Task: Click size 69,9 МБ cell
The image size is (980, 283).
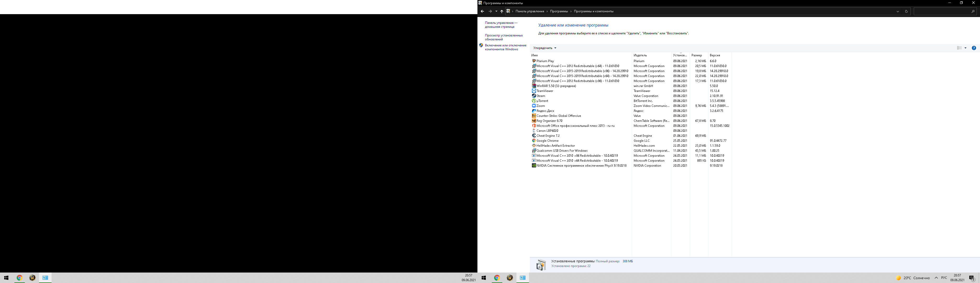Action: [x=700, y=135]
